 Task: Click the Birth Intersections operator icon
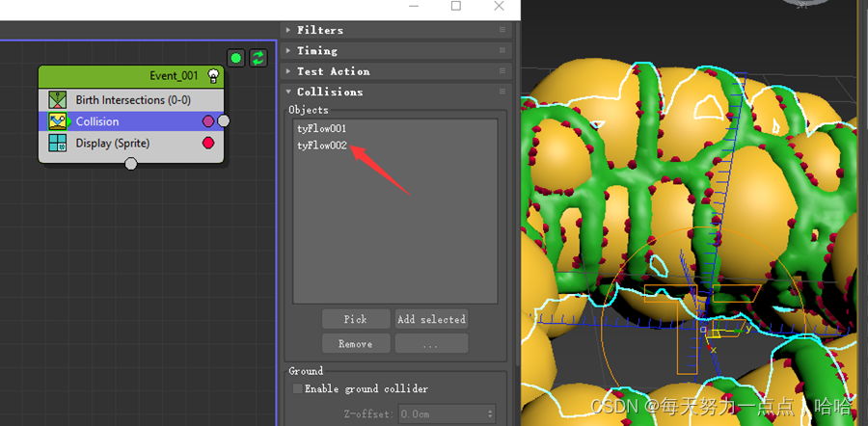(58, 100)
